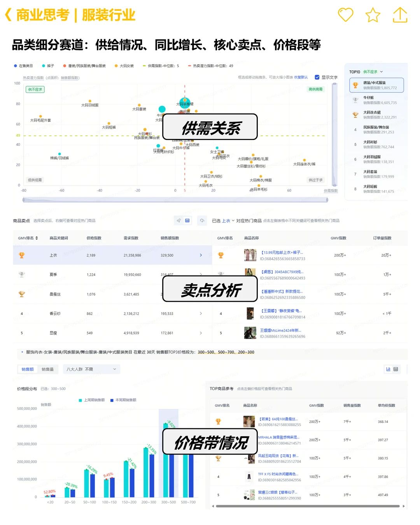Select 大码连衣裙 in TOP10 list
The width and height of the screenshot is (420, 525).
tap(376, 115)
